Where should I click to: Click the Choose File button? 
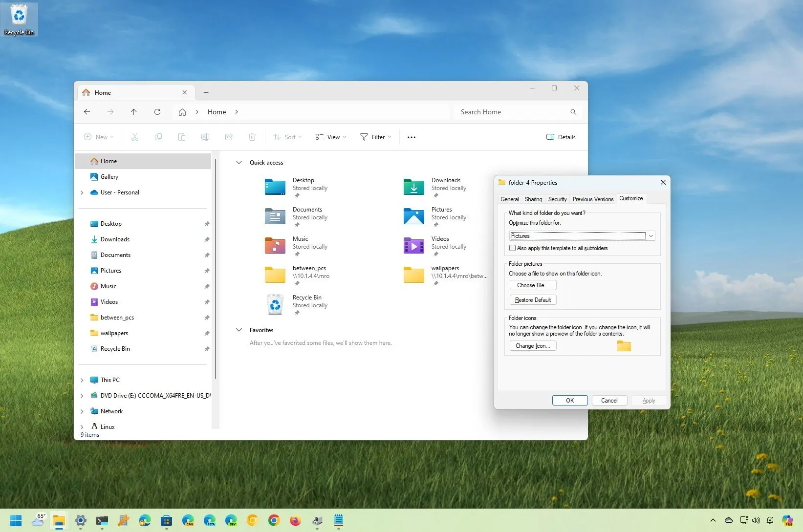click(533, 285)
